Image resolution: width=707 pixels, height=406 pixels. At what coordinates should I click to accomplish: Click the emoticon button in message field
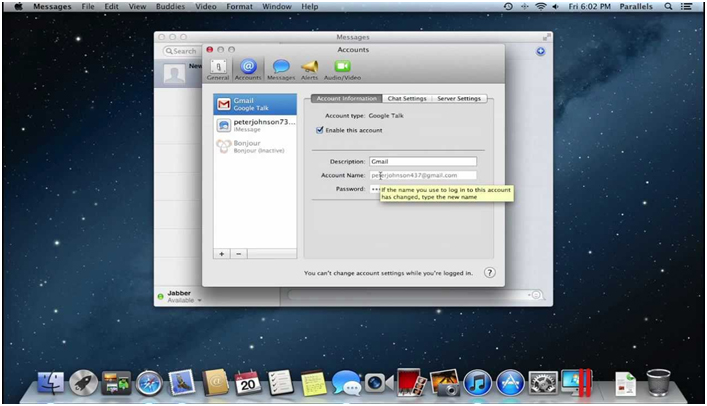click(x=536, y=295)
